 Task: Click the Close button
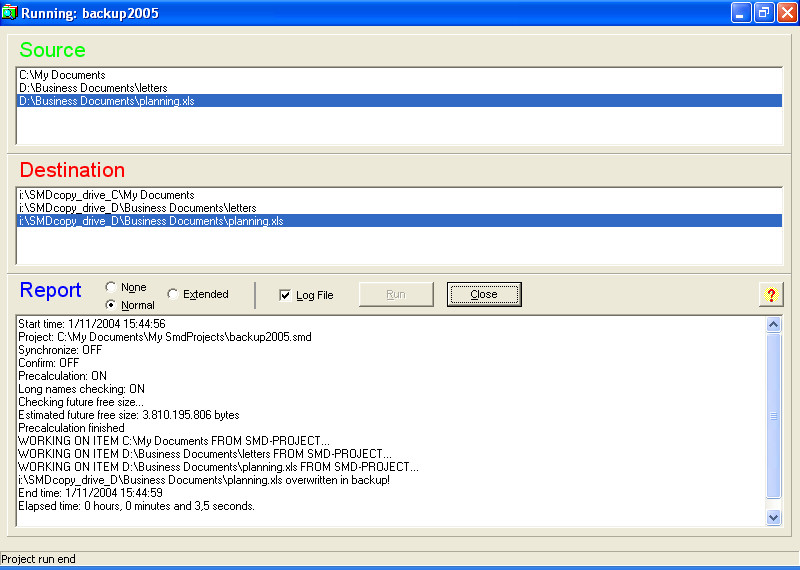[x=484, y=294]
